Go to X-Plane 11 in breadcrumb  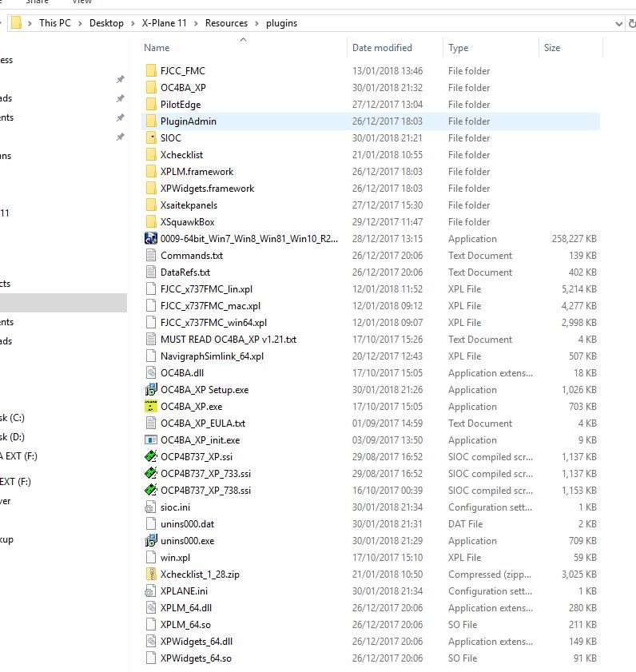coord(164,22)
